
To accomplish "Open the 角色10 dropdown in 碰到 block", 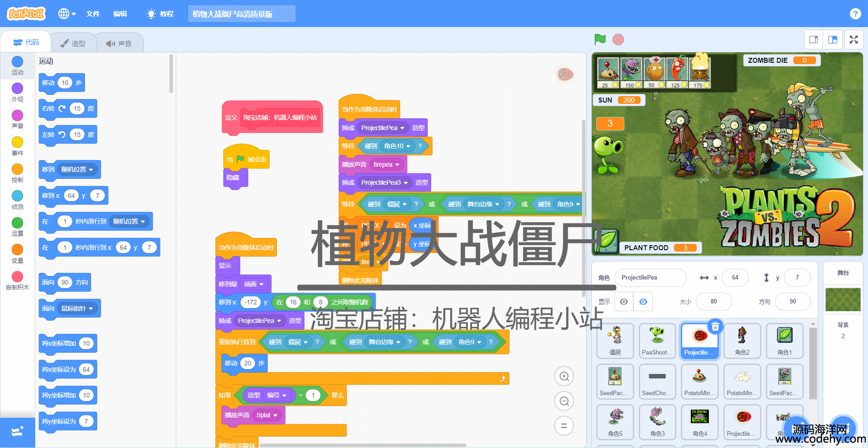I will click(x=397, y=146).
